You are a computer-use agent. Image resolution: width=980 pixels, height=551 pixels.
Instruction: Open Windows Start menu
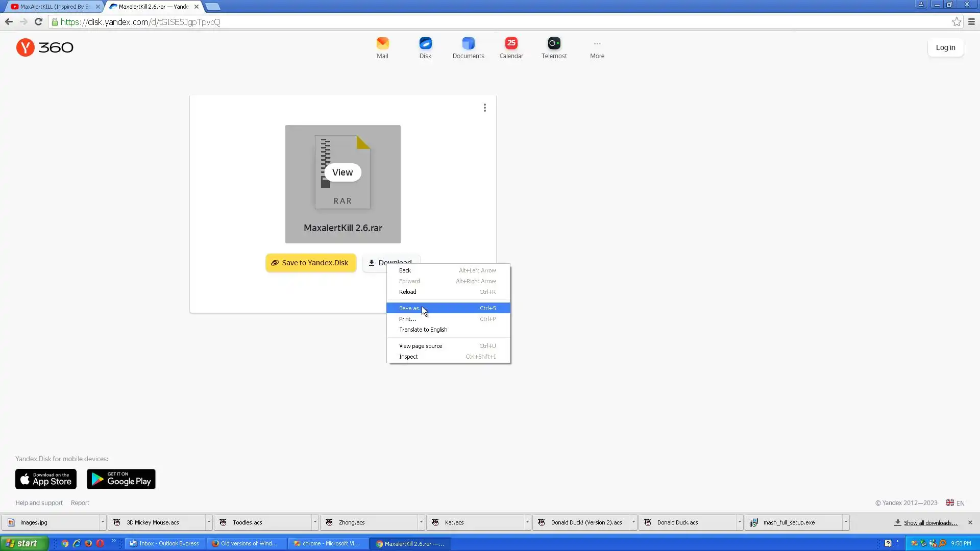[x=23, y=543]
